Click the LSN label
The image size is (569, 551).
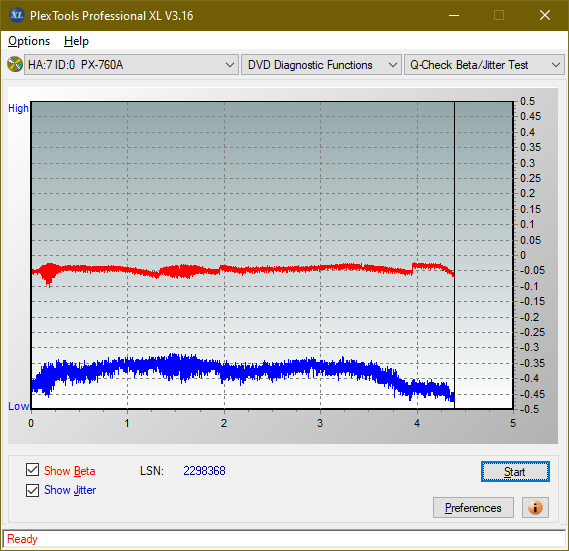152,471
